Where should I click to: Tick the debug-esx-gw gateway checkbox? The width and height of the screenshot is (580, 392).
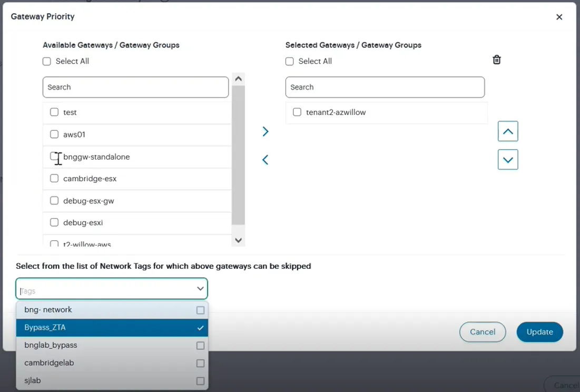click(54, 200)
